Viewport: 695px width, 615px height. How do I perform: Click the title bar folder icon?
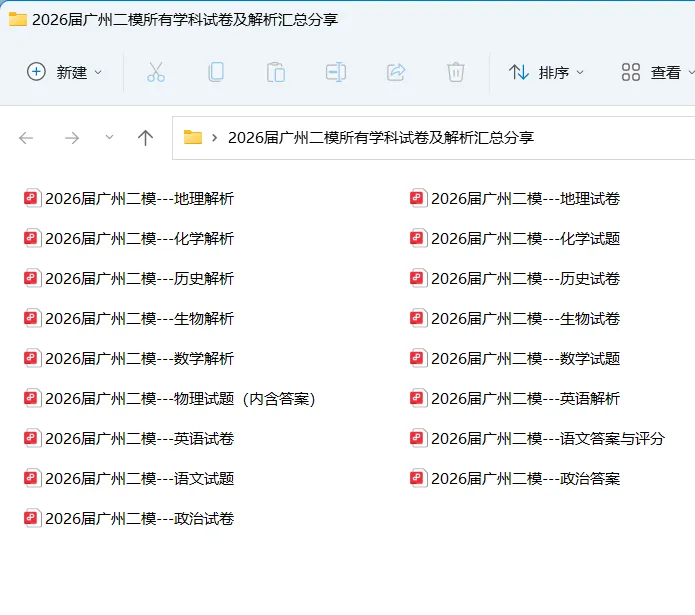(18, 19)
